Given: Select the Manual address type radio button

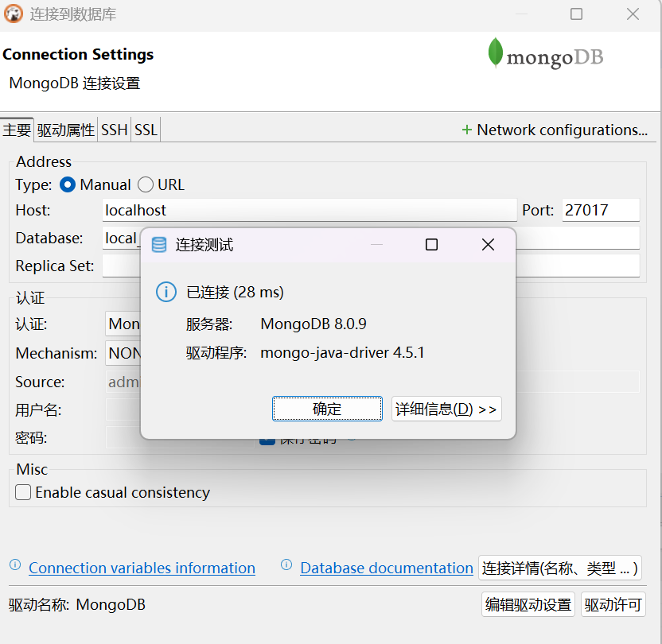Looking at the screenshot, I should pyautogui.click(x=67, y=184).
